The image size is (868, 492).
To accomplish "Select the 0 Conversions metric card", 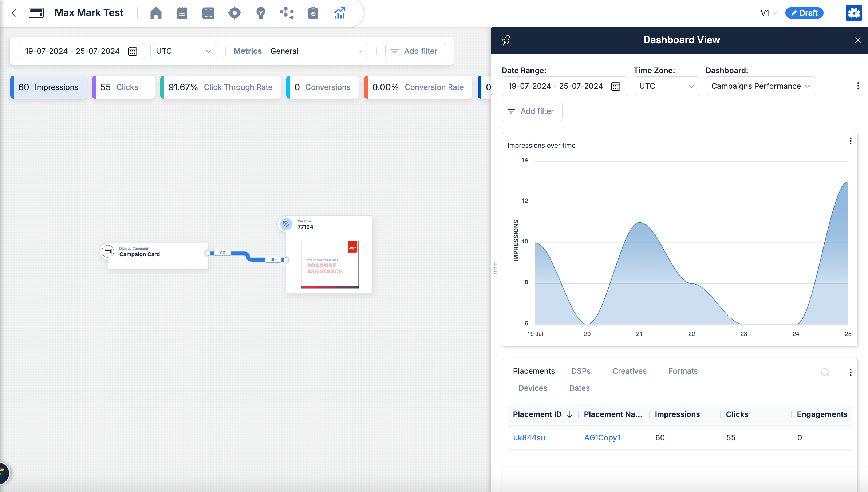I will coord(322,87).
